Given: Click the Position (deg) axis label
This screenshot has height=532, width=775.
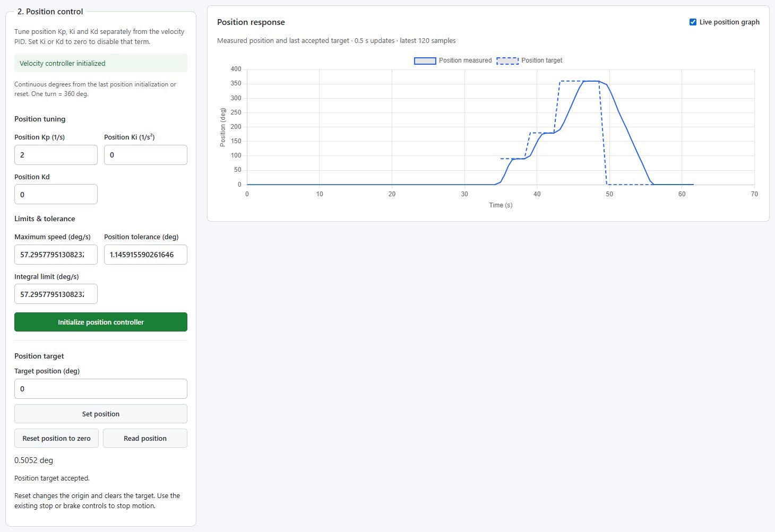Looking at the screenshot, I should click(223, 127).
